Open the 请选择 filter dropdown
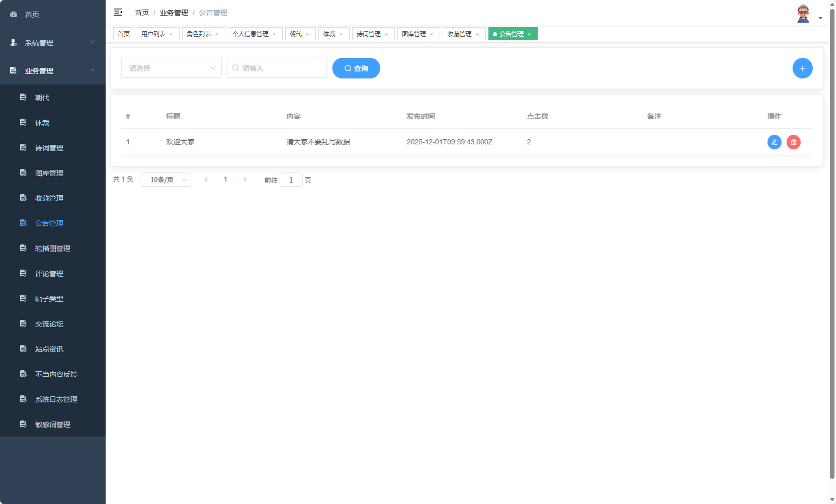This screenshot has width=836, height=504. 171,68
